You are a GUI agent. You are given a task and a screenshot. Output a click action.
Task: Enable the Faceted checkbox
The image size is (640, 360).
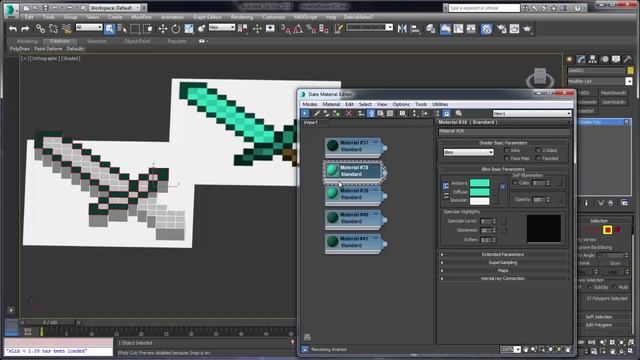point(538,158)
